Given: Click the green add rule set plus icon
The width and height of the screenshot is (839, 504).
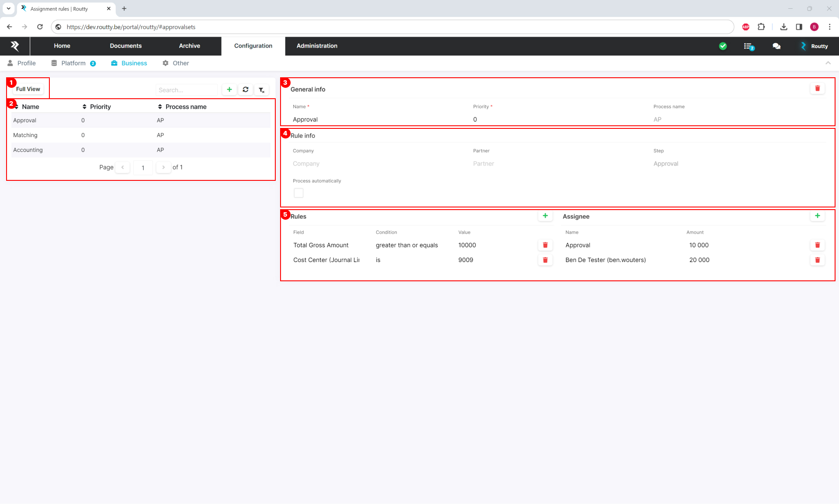Looking at the screenshot, I should pos(229,90).
